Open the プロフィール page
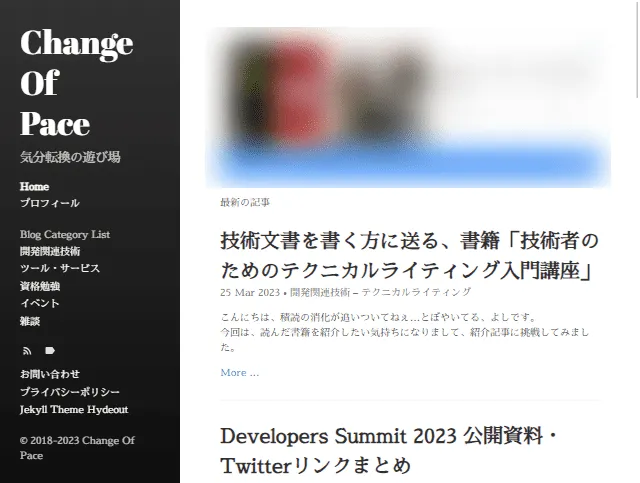This screenshot has width=640, height=483. [50, 203]
